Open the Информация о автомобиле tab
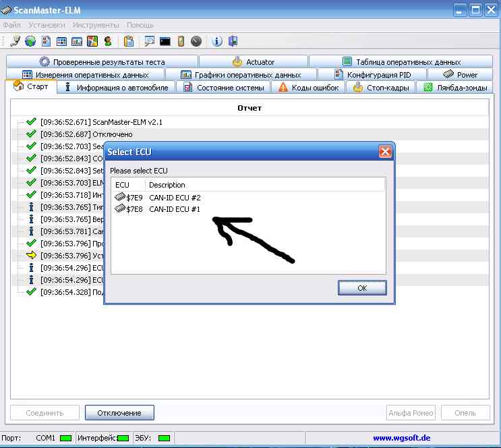 click(116, 88)
